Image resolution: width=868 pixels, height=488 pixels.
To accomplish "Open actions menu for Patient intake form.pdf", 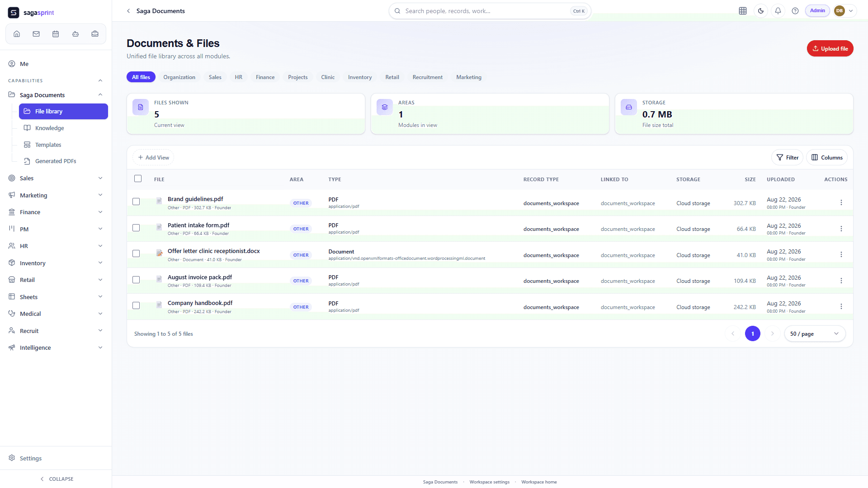I will [x=841, y=229].
